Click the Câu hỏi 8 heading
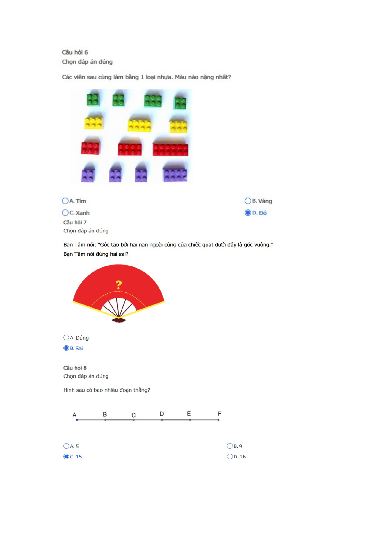This screenshot has height=554, width=392. pyautogui.click(x=75, y=368)
